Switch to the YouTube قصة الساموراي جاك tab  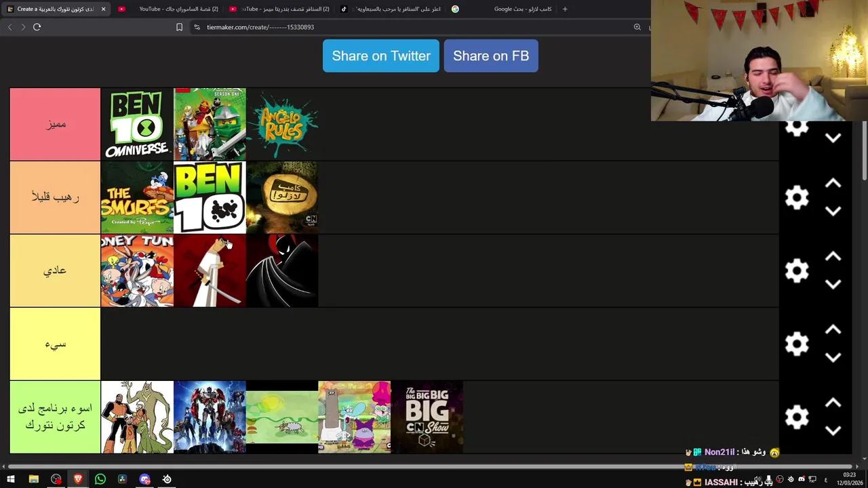tap(170, 9)
